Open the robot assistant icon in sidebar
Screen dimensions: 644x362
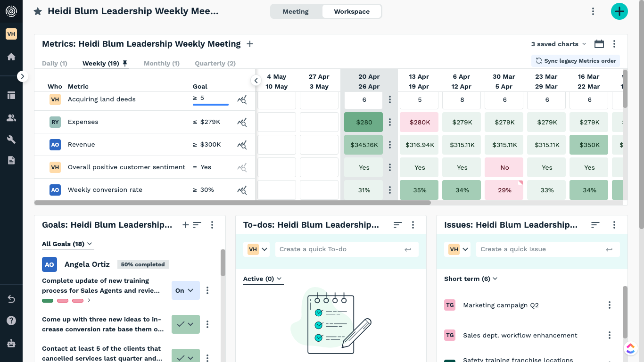(11, 343)
